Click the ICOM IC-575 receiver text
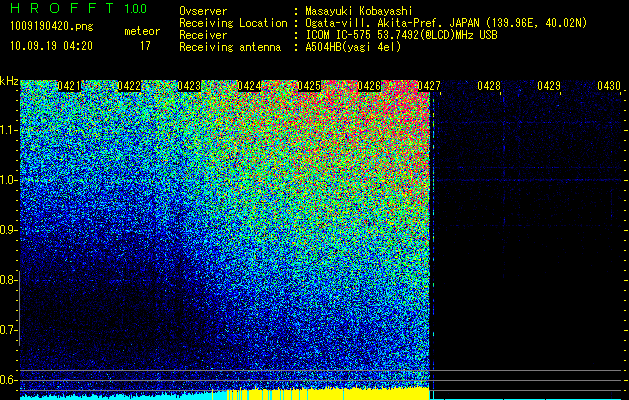Viewport: 629px width, 400px height. [x=401, y=35]
